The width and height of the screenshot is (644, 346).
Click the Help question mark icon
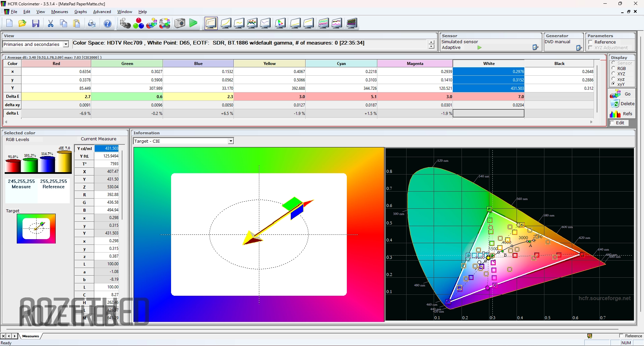[108, 23]
